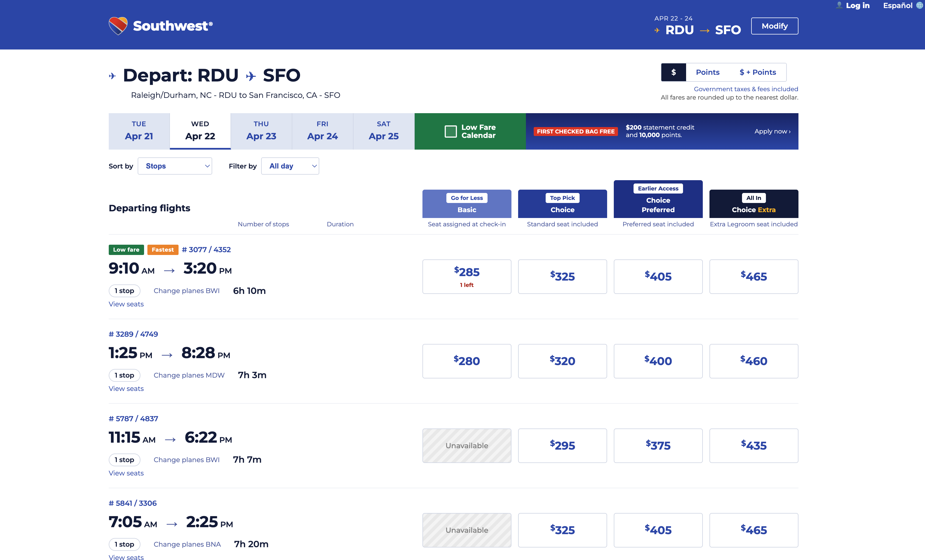Click the Modify search button
Screen dimensions: 925x560
point(775,26)
